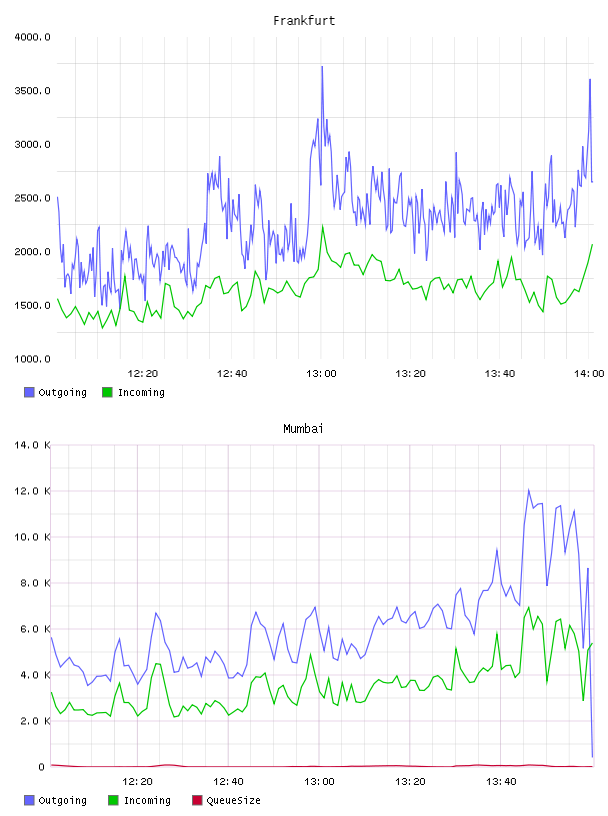Click the 14.0 K y-axis label in Mumbai chart
Screen dimensions: 608x816
[32, 445]
